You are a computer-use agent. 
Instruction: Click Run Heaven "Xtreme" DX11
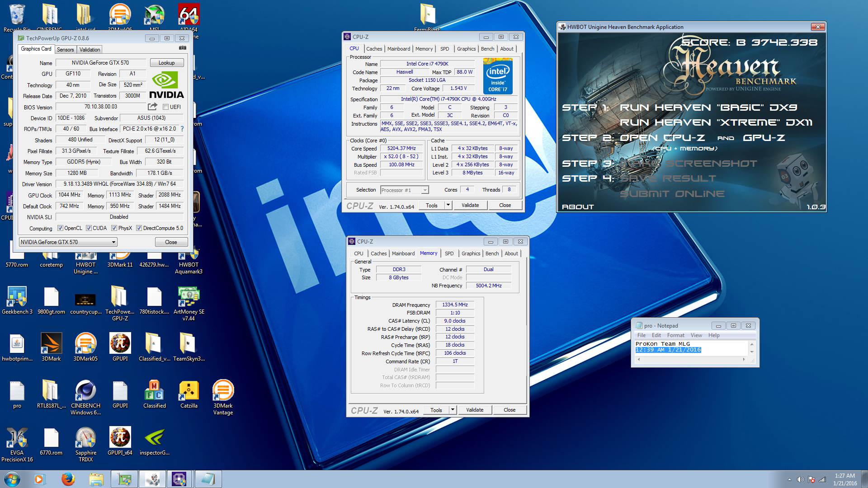point(716,122)
